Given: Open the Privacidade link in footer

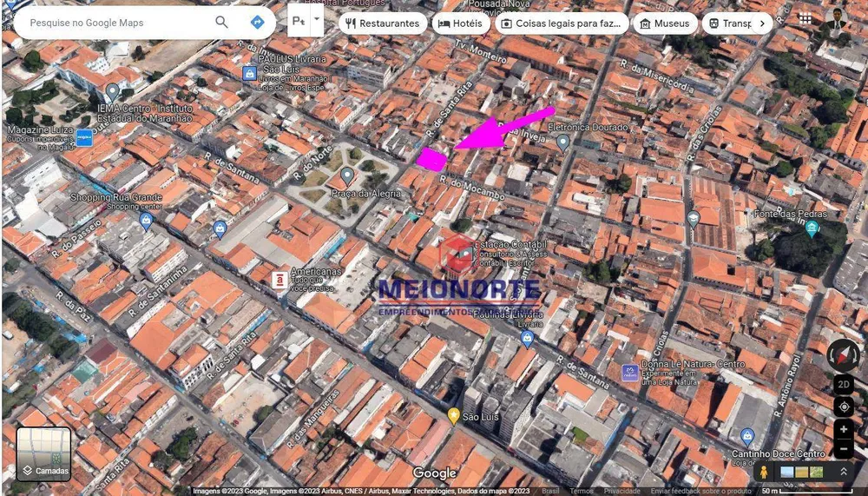Looking at the screenshot, I should pos(621,491).
